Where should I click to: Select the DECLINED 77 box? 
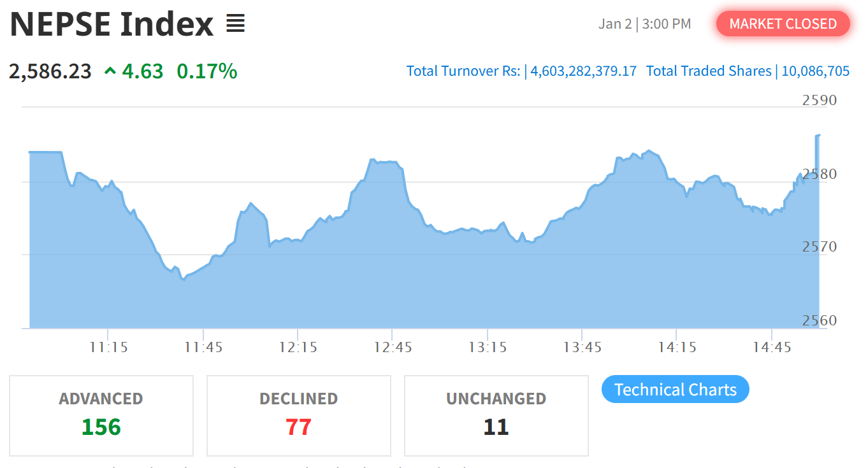tap(298, 415)
